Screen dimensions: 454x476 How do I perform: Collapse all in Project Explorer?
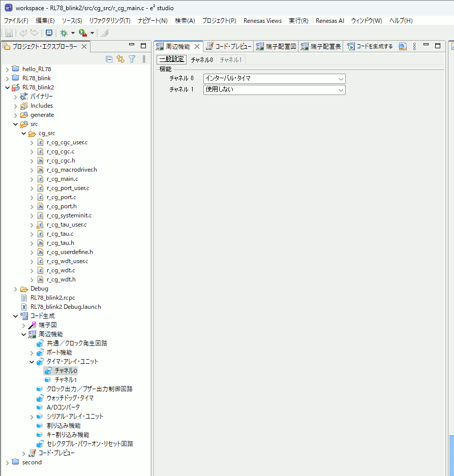tap(109, 59)
